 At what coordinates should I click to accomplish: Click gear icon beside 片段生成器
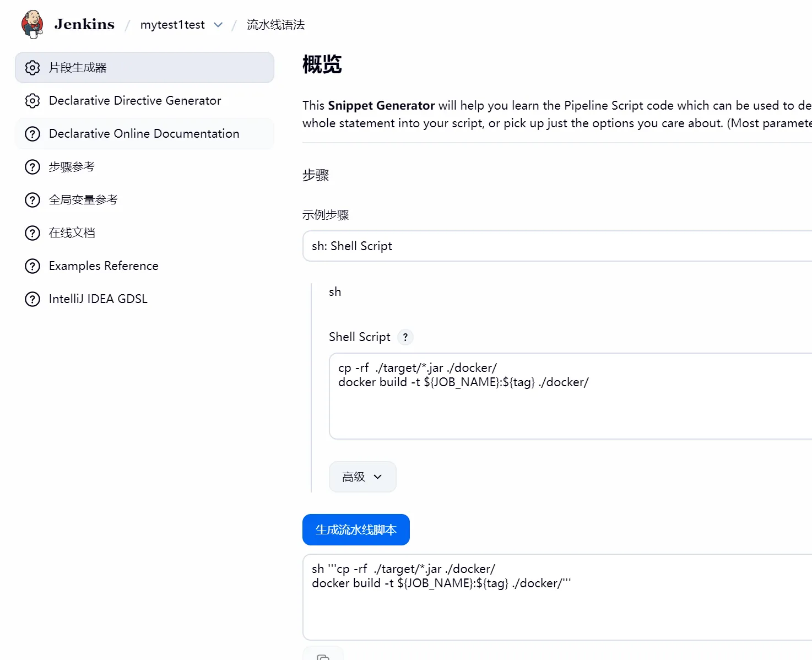[x=33, y=68]
